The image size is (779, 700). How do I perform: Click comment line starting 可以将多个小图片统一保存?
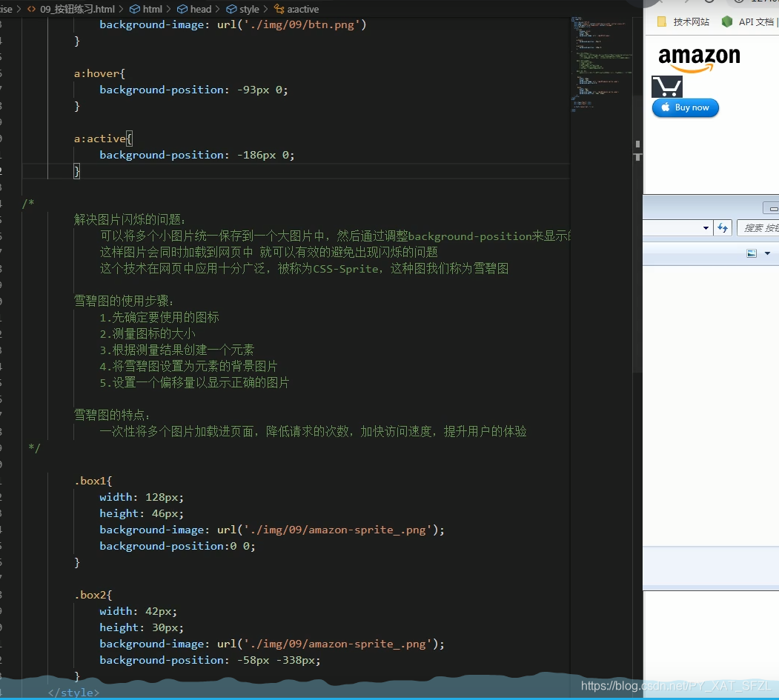click(x=335, y=236)
